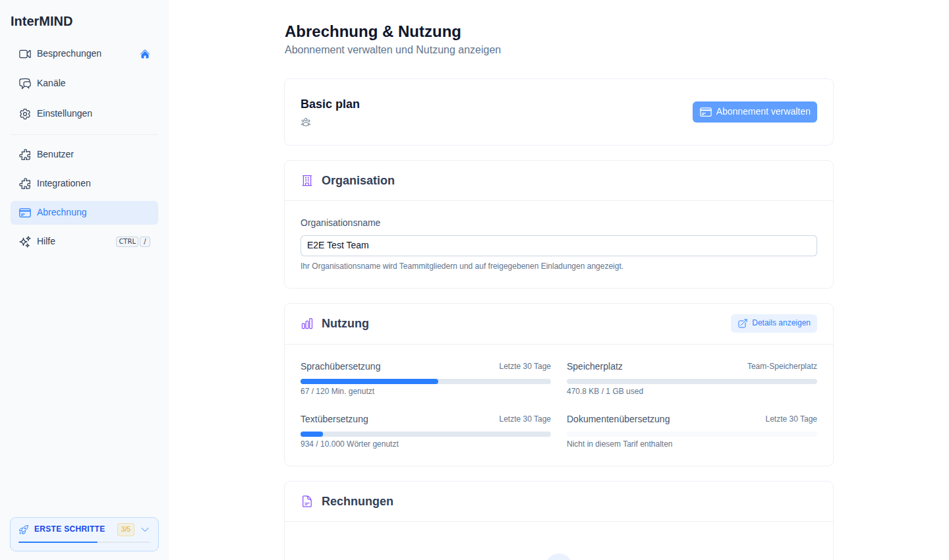949x560 pixels.
Task: Click the bar chart icon beside Nutzung
Action: click(307, 323)
